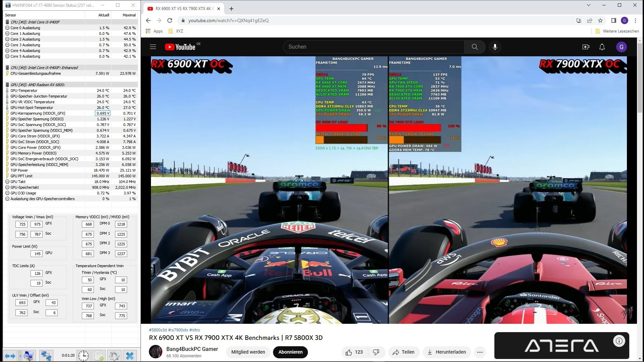Open more actions three-dot menu under video
Image resolution: width=644 pixels, height=362 pixels.
click(480, 352)
